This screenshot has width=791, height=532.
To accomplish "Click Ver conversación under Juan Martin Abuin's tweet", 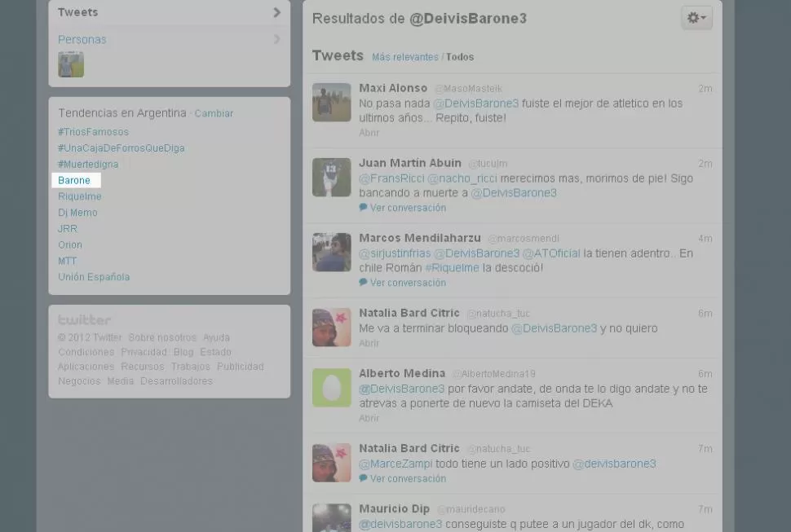I will [x=407, y=208].
